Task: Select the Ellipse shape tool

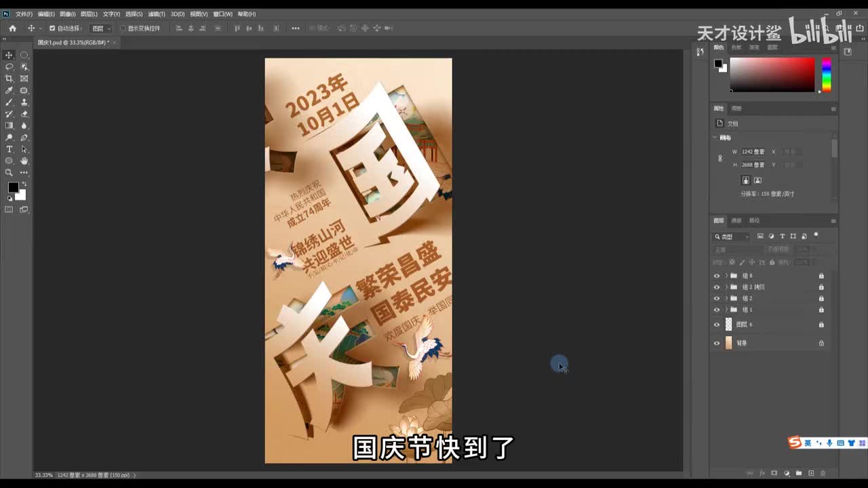Action: (x=9, y=161)
